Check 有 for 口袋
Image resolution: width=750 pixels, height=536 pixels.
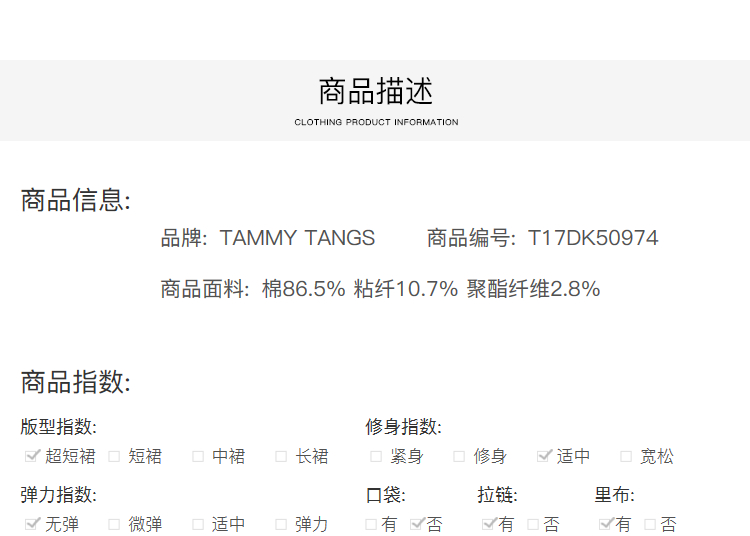[x=372, y=524]
